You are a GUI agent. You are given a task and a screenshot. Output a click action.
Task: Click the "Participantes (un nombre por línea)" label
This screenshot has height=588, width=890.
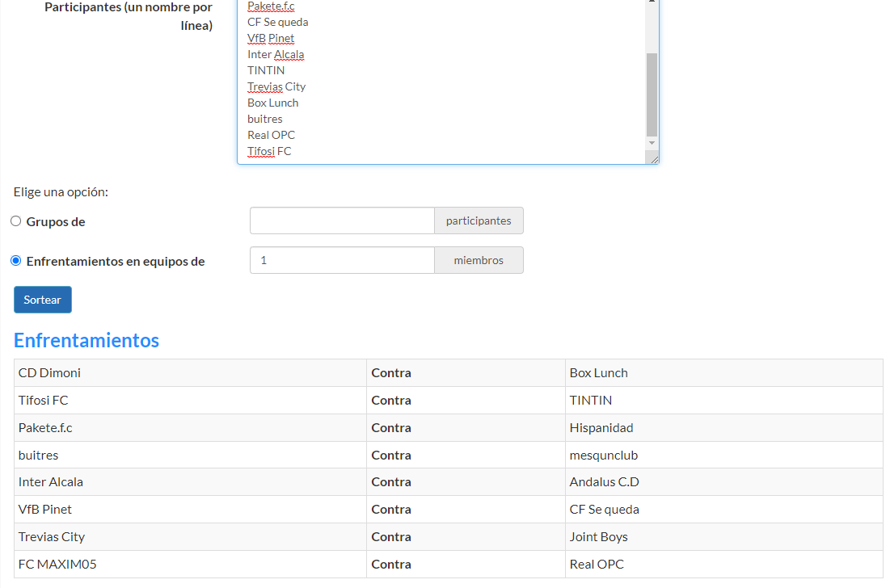coord(129,16)
